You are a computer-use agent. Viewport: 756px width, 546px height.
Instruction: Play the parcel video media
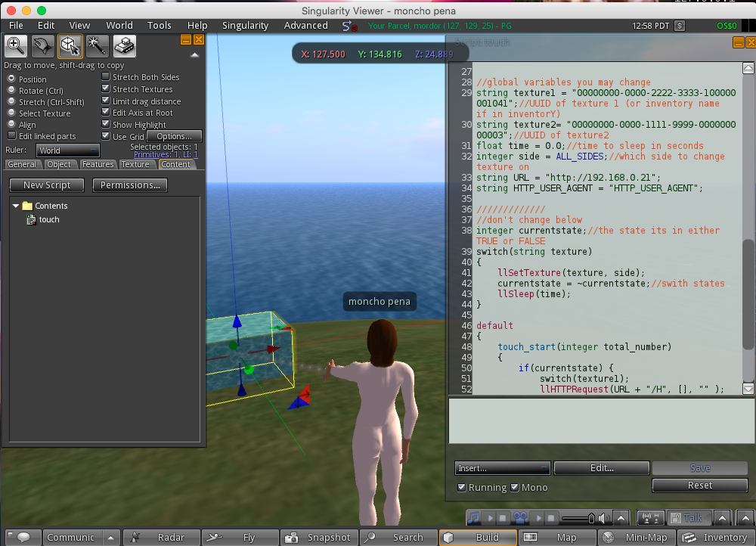(538, 518)
